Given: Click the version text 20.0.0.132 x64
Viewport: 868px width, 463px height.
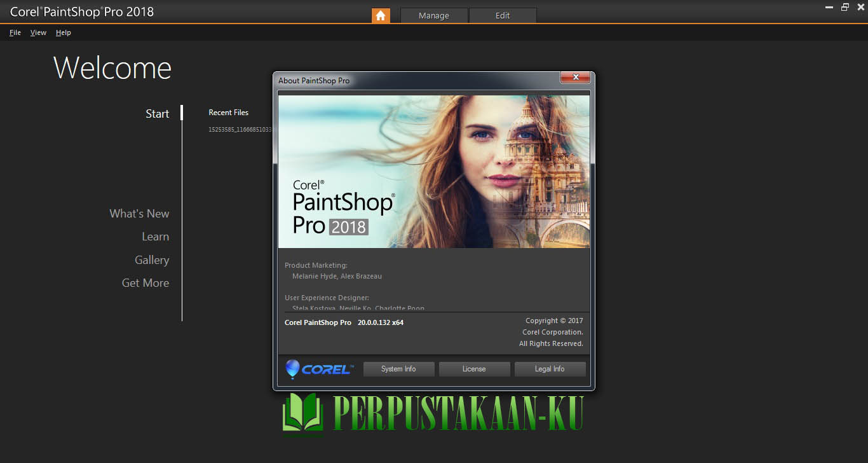Looking at the screenshot, I should [381, 322].
